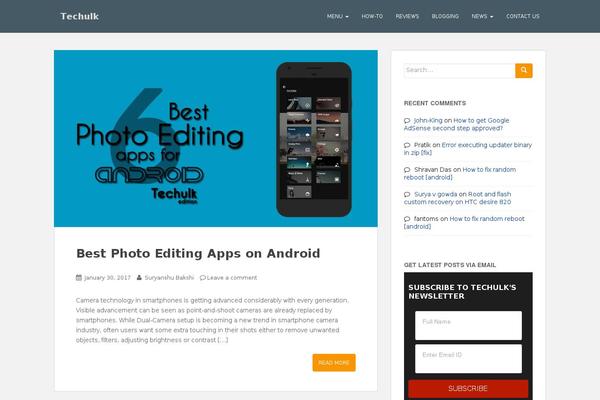Open the CONTACT US page

point(523,16)
